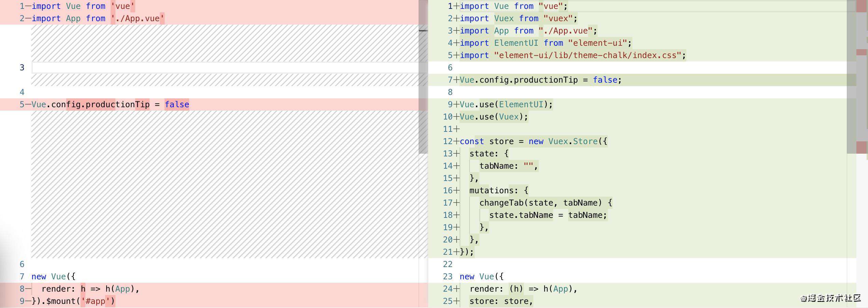Click added line 'store: store,'

(x=501, y=301)
